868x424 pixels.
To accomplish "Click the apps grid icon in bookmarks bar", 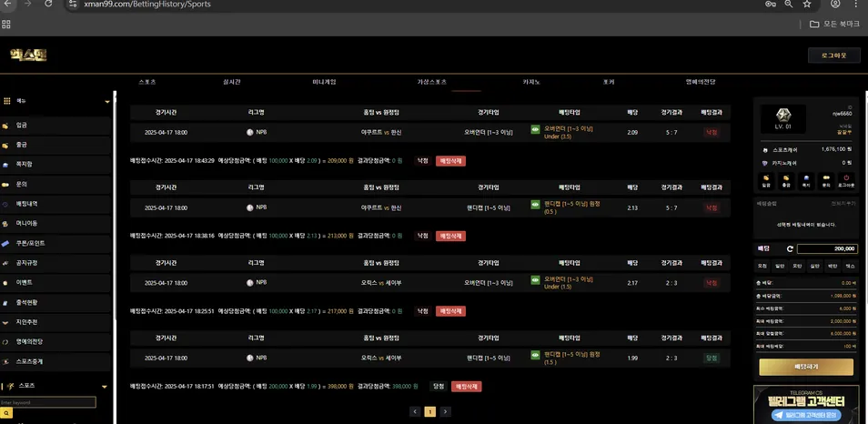I will (6, 24).
